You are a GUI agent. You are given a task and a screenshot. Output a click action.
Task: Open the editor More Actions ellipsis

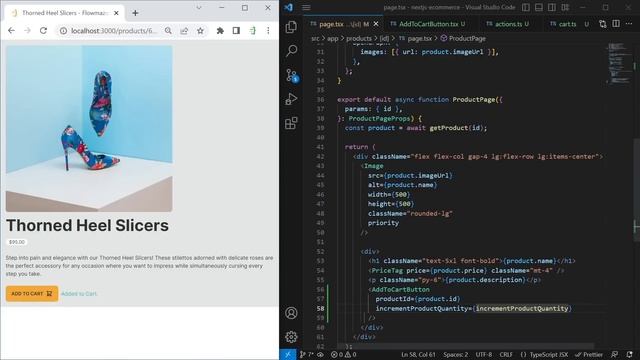click(x=629, y=24)
